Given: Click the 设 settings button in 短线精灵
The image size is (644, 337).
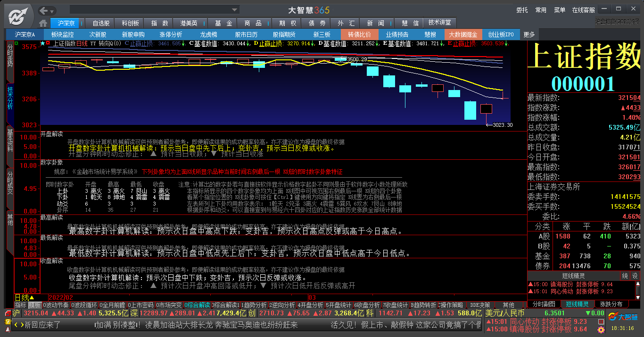Looking at the screenshot, I should coord(635,276).
